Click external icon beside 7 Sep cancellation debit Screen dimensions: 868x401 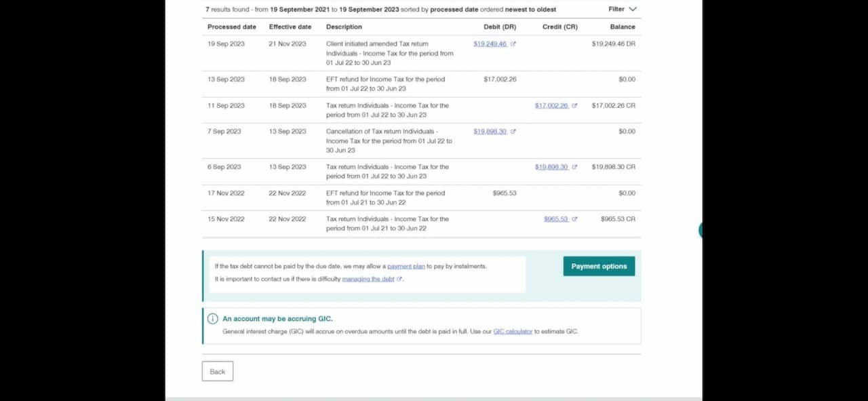pos(513,132)
